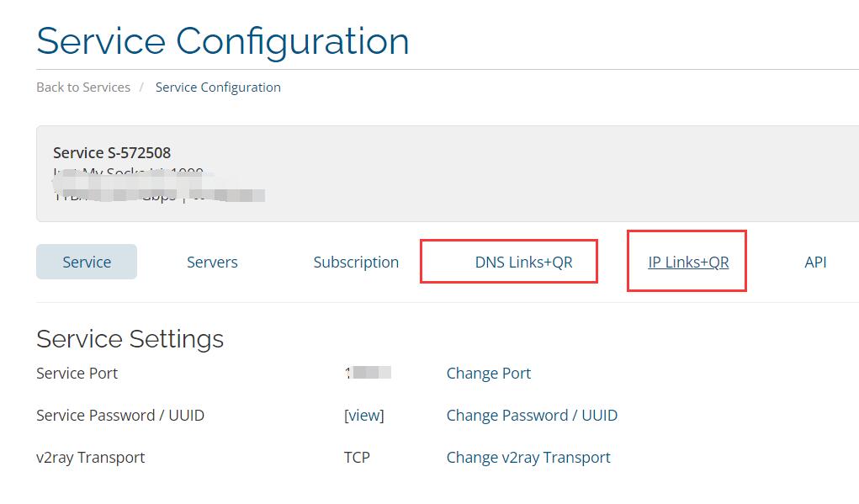Switch to the IP Links+QR tab
859x504 pixels.
tap(688, 262)
